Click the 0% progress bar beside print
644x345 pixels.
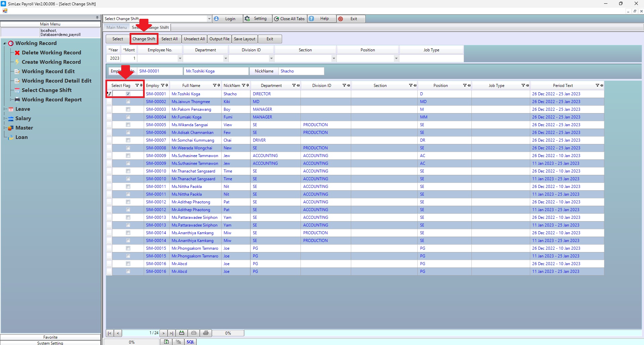[x=228, y=333]
